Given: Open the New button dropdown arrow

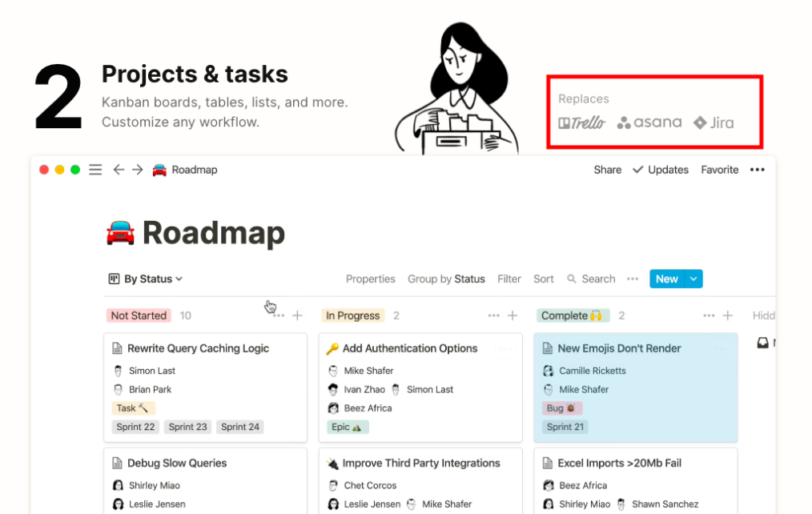Looking at the screenshot, I should point(693,279).
